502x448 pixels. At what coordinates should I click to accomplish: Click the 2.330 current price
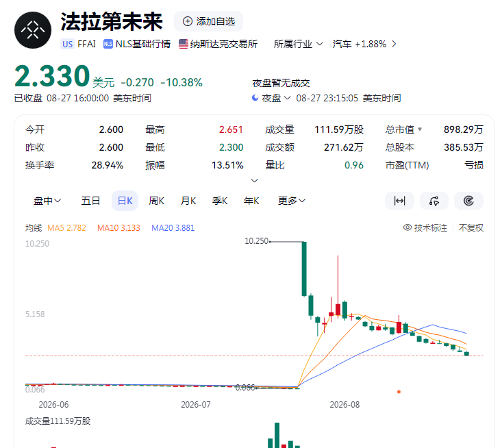point(52,76)
